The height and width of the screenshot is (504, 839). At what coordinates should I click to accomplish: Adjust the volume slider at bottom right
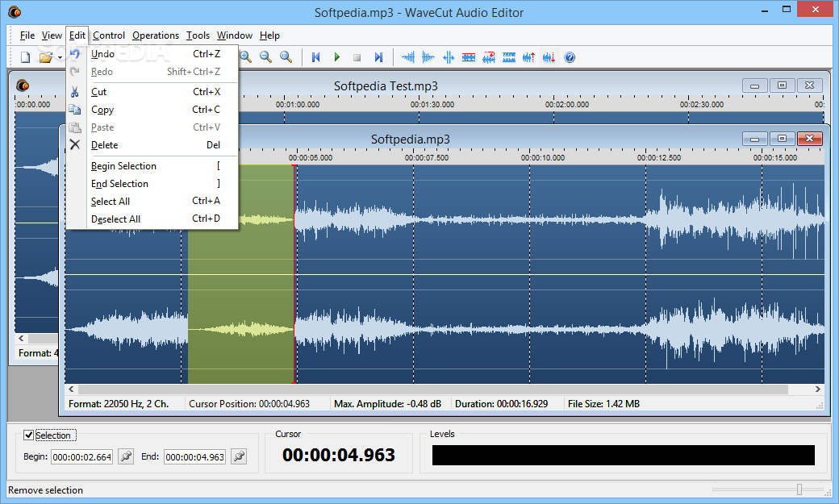(799, 489)
